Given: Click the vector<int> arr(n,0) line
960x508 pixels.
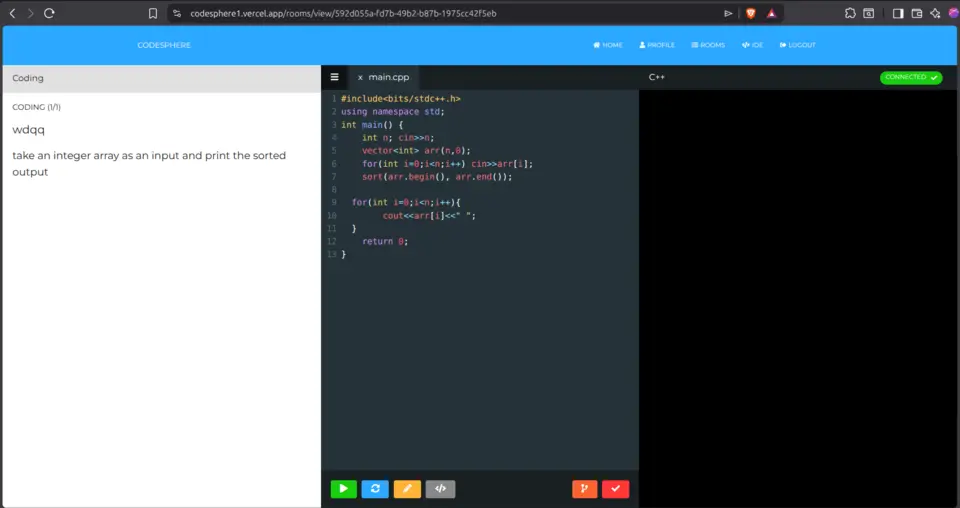Looking at the screenshot, I should coord(416,151).
